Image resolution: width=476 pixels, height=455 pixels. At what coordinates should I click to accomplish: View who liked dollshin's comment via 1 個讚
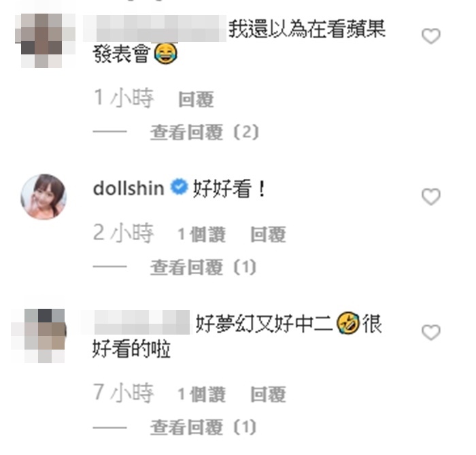coord(201,235)
